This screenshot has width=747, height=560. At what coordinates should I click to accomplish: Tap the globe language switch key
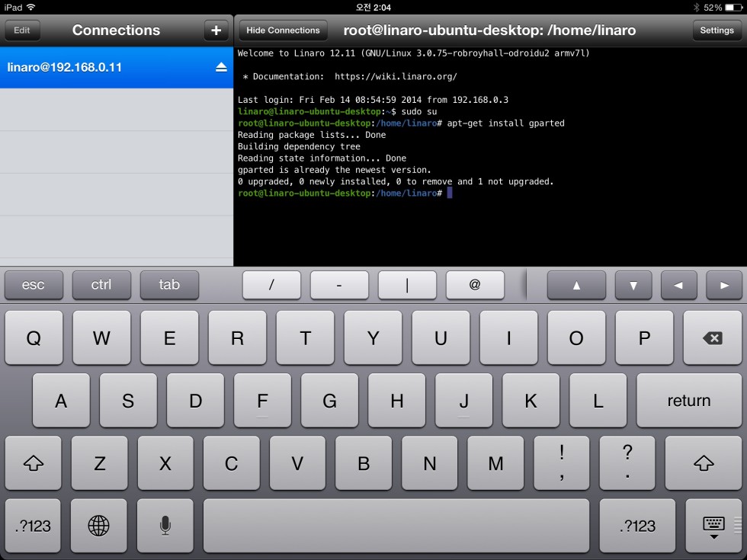pyautogui.click(x=99, y=525)
